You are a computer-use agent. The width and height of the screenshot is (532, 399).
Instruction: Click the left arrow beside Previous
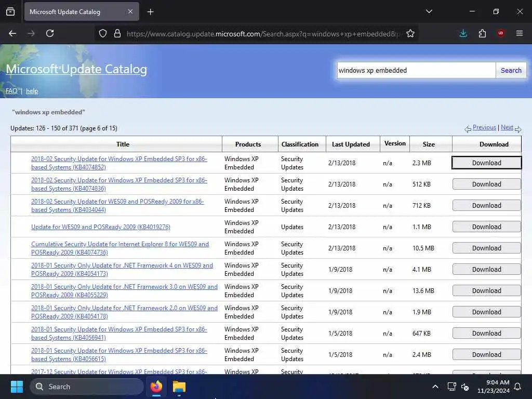point(468,129)
